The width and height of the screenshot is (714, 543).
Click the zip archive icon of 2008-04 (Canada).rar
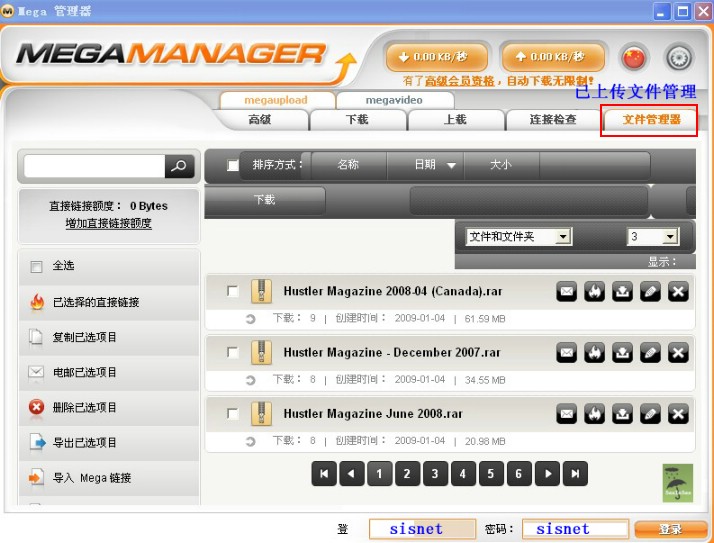pyautogui.click(x=261, y=292)
